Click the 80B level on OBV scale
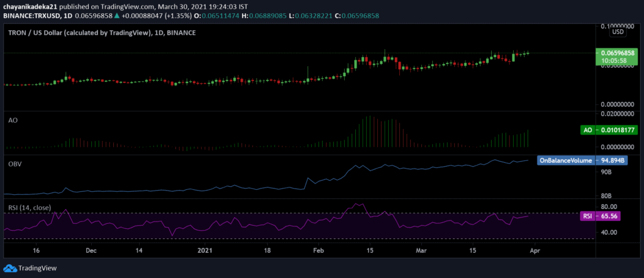Image resolution: width=644 pixels, height=278 pixels. click(606, 196)
